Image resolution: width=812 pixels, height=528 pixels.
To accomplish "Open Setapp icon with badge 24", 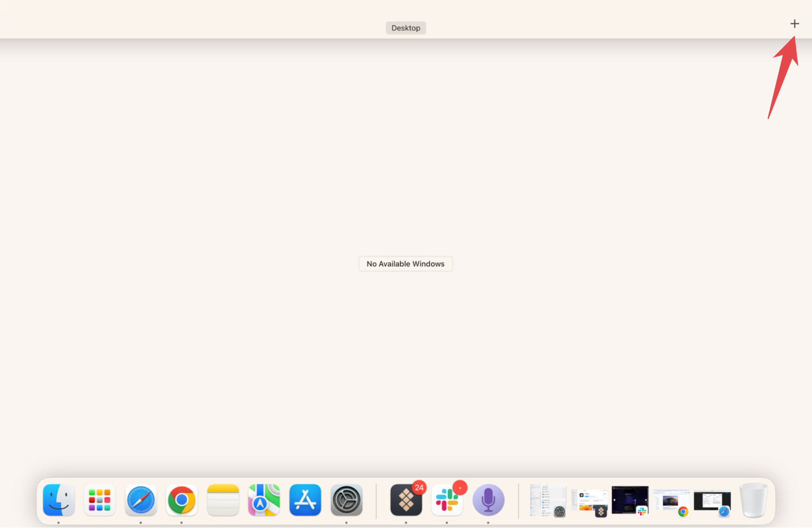I will (406, 500).
